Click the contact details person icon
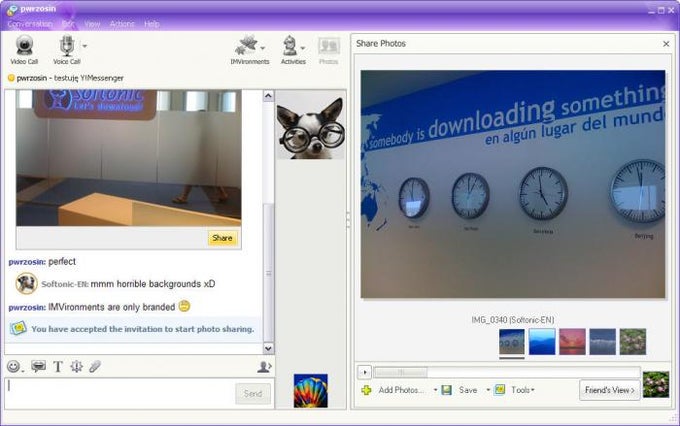The image size is (680, 426). point(264,367)
